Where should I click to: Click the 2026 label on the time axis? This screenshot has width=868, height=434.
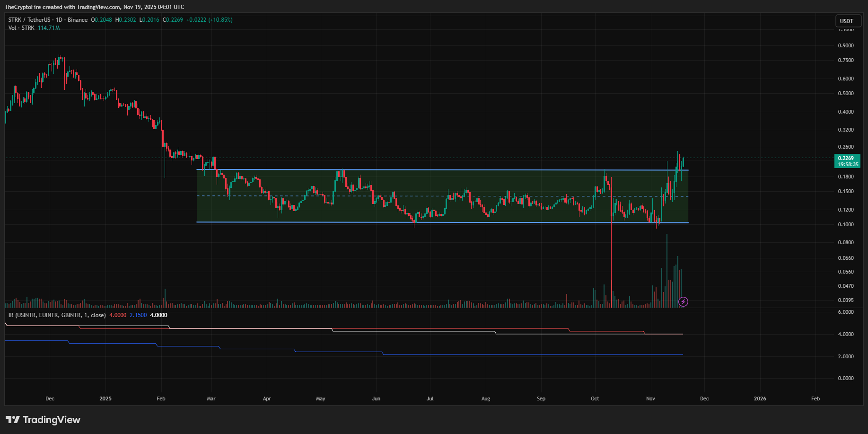pos(760,399)
